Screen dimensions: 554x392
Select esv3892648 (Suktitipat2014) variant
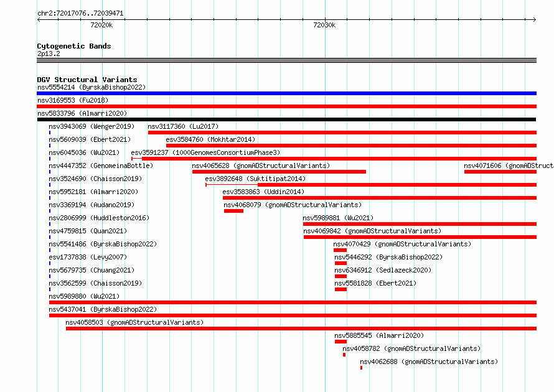pos(255,179)
